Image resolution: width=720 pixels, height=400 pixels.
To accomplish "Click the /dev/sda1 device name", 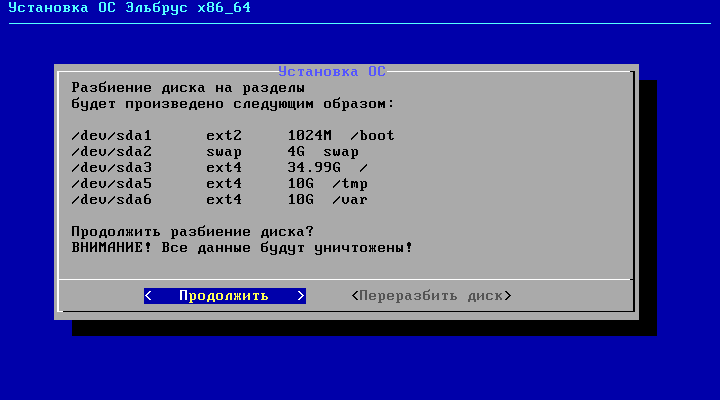I will pos(112,135).
